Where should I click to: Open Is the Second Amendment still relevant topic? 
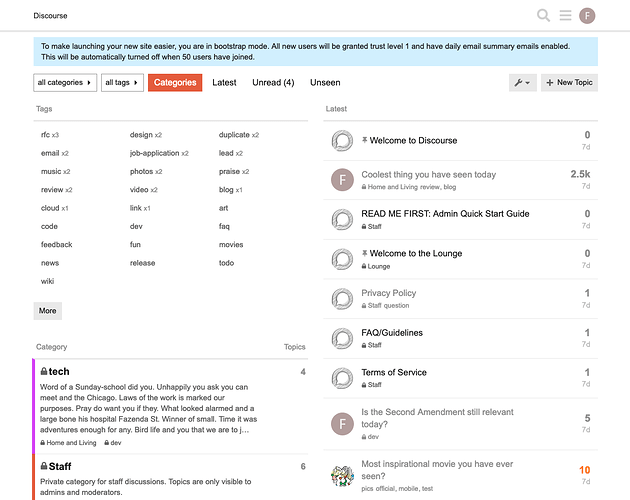tap(437, 418)
